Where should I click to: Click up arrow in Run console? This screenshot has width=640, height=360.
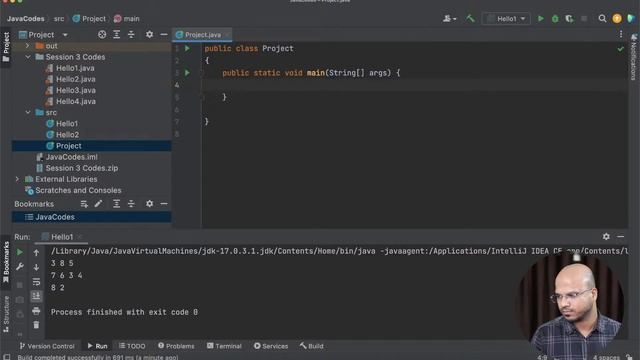[x=36, y=253]
